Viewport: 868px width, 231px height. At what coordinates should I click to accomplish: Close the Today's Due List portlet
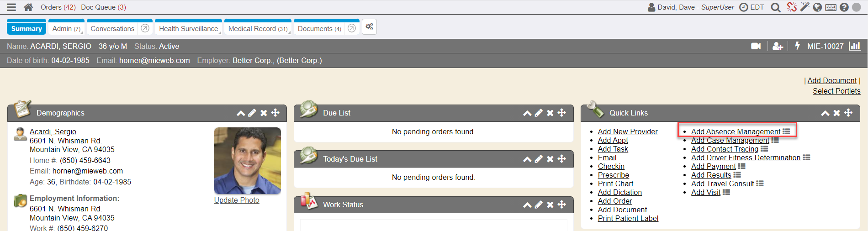tap(550, 159)
